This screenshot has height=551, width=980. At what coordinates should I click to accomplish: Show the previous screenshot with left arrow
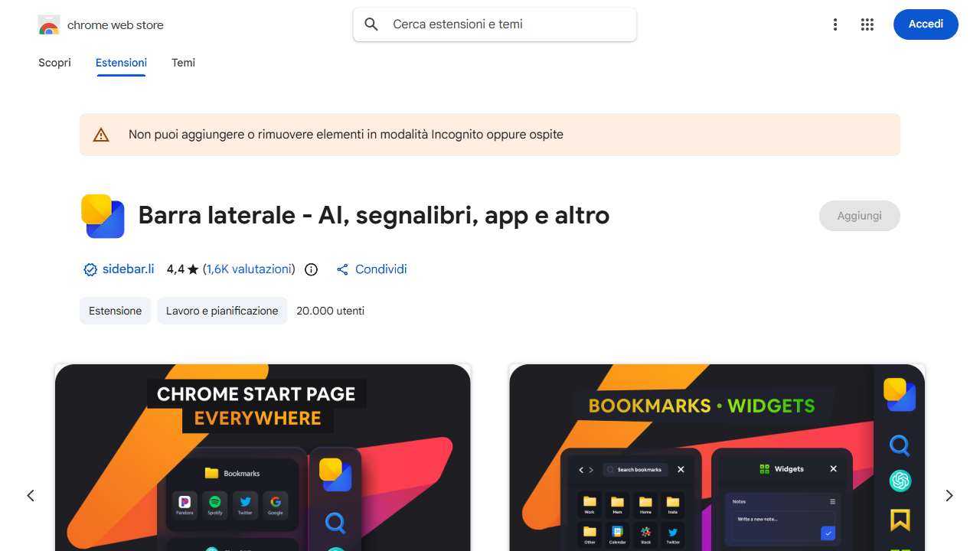(31, 496)
